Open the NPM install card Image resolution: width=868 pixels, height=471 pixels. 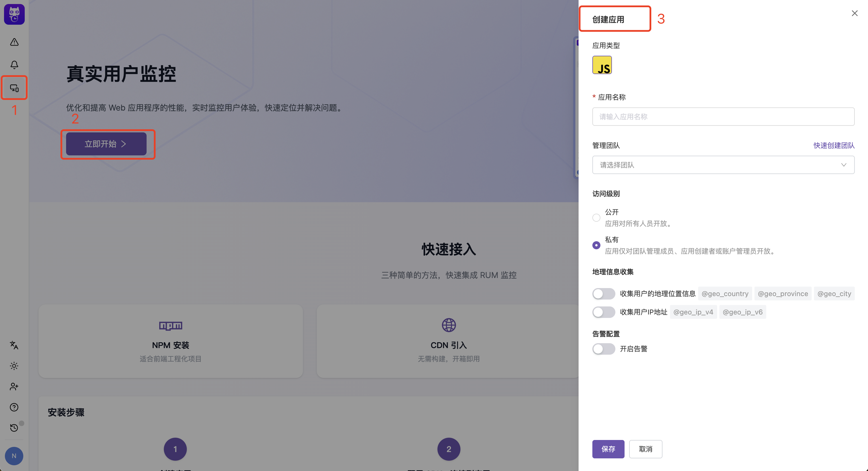coord(170,341)
